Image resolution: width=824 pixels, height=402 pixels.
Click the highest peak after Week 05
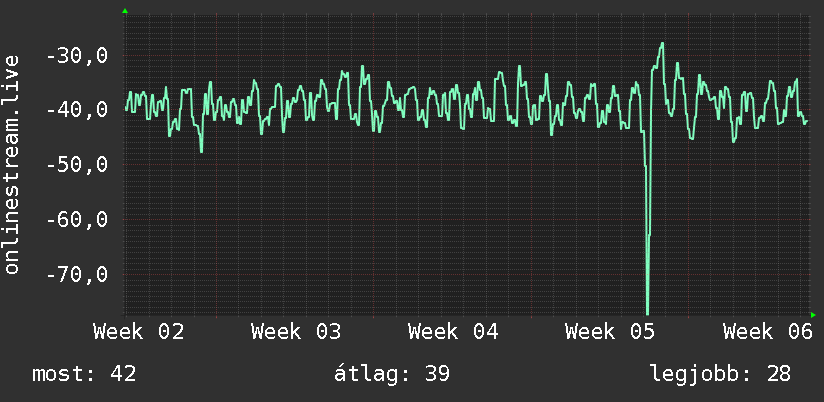click(662, 44)
